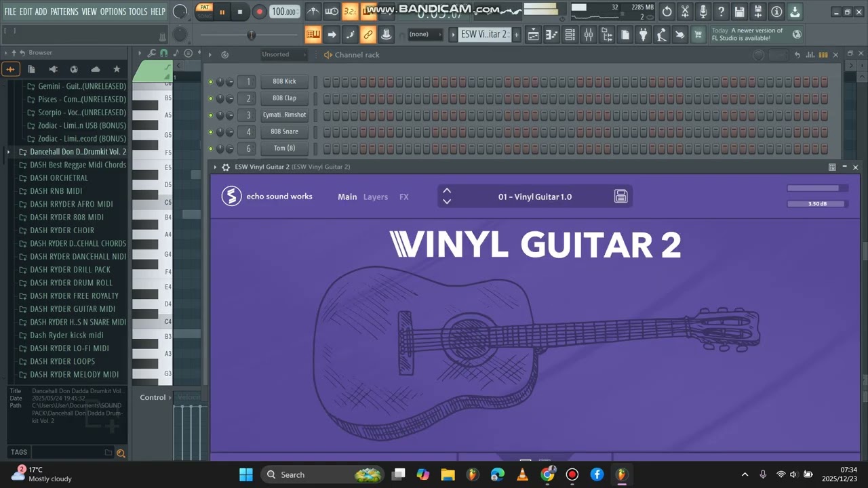Show the Channel rack toolbar icon

570,35
